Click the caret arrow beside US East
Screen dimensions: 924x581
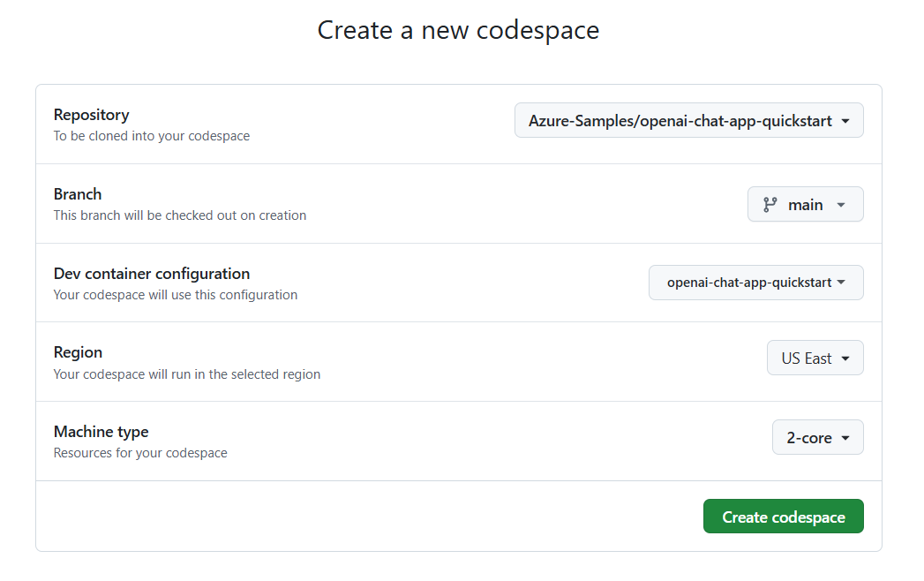coord(845,358)
